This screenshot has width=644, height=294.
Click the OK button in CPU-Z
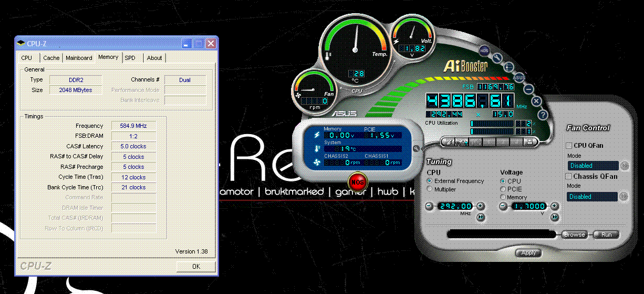coord(196,267)
